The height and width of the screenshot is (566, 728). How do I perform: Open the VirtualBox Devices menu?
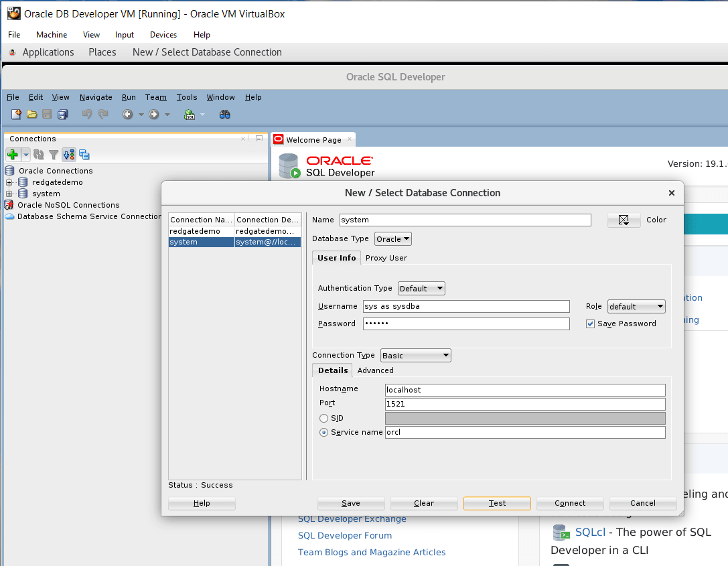163,35
